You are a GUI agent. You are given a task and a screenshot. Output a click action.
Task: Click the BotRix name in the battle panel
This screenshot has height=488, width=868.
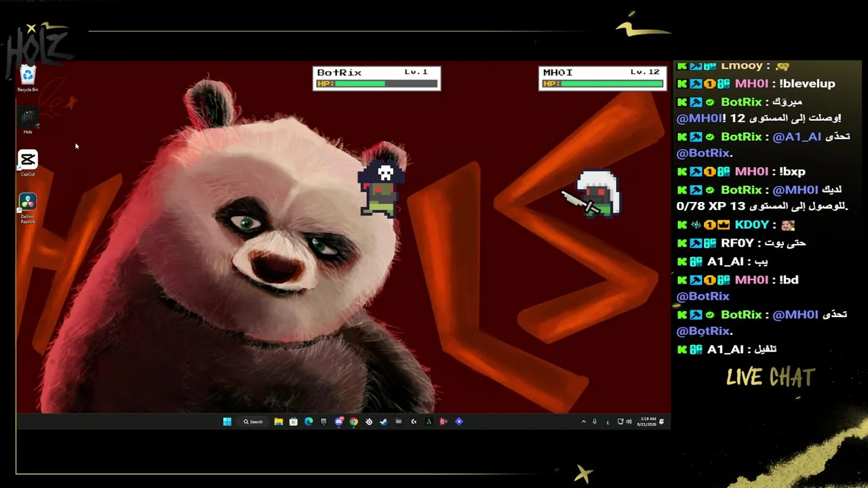(x=339, y=73)
